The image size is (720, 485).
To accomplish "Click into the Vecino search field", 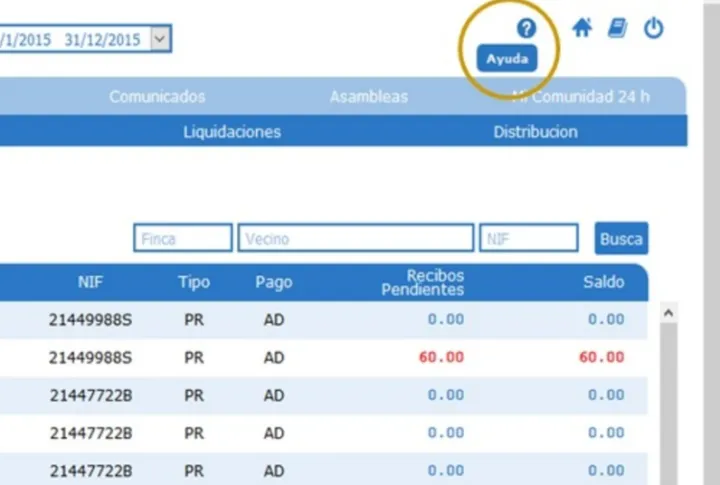I will 355,239.
